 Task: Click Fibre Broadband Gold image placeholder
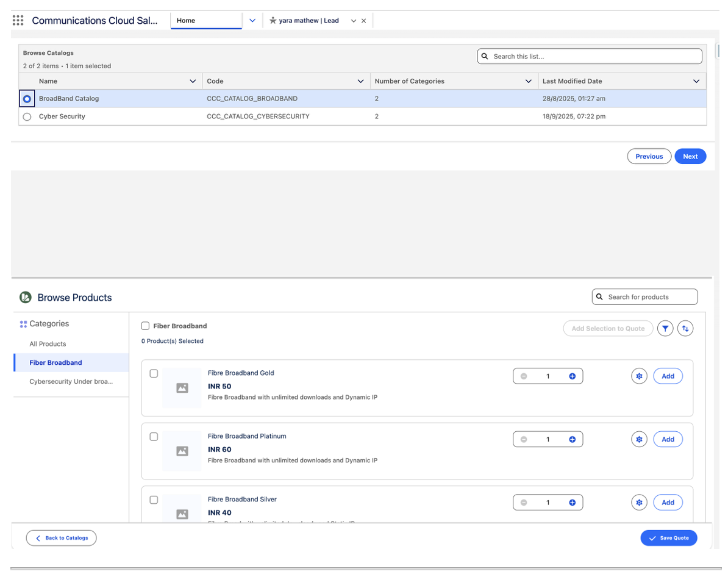click(182, 388)
